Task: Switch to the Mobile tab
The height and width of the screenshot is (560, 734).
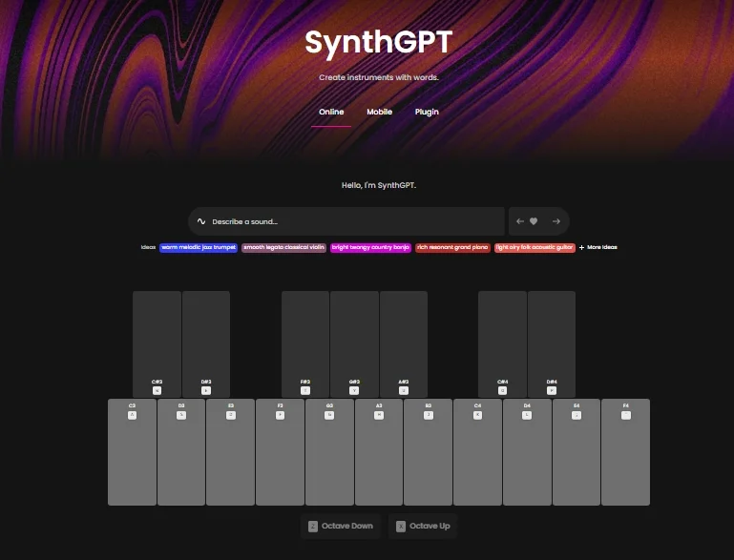Action: (379, 112)
